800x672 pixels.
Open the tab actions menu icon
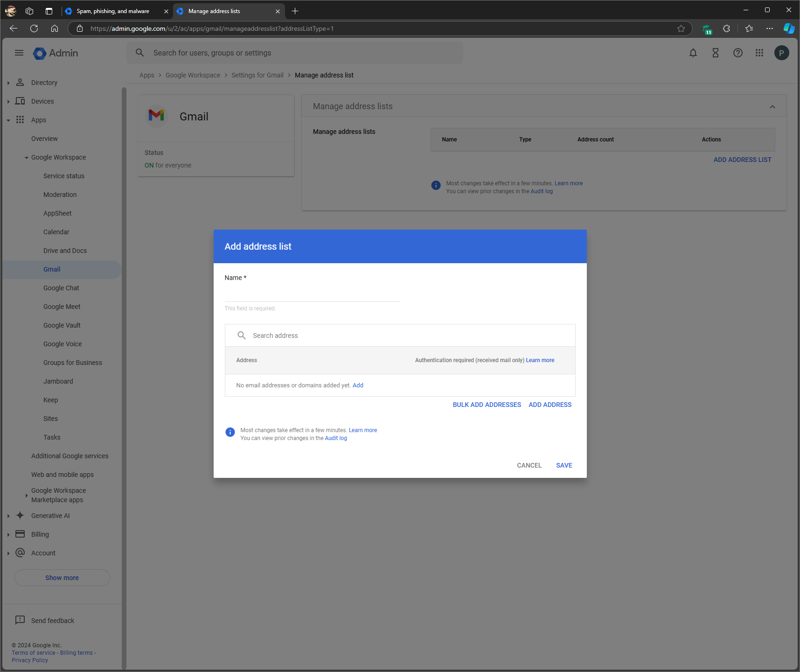[49, 11]
